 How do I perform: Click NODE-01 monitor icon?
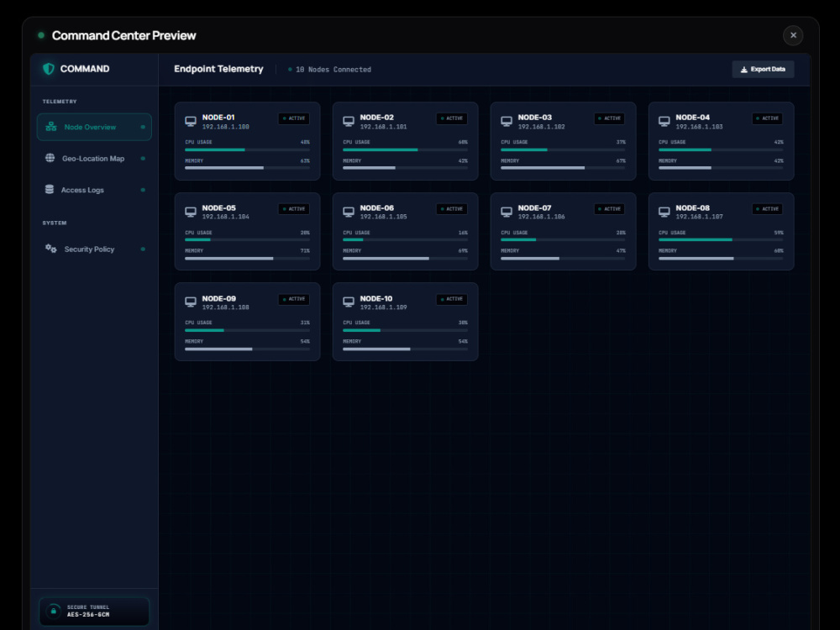[191, 122]
